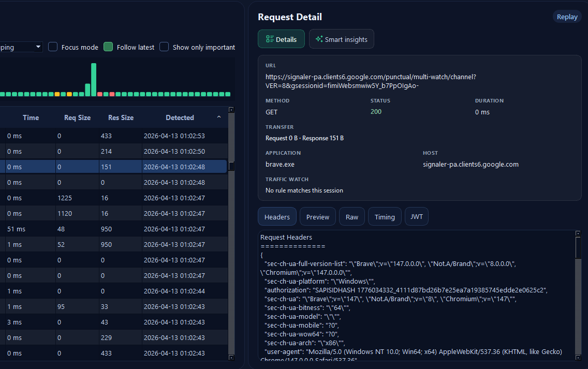Click the Details tab list icon

270,39
